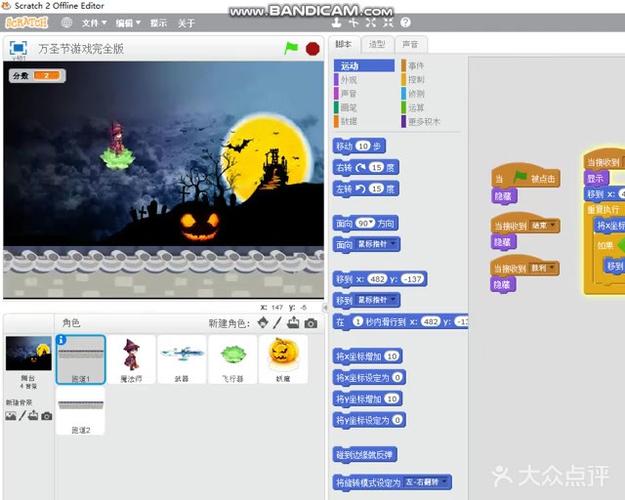The image size is (625, 500).
Task: Choose new backdrop from library icon
Action: 11,416
